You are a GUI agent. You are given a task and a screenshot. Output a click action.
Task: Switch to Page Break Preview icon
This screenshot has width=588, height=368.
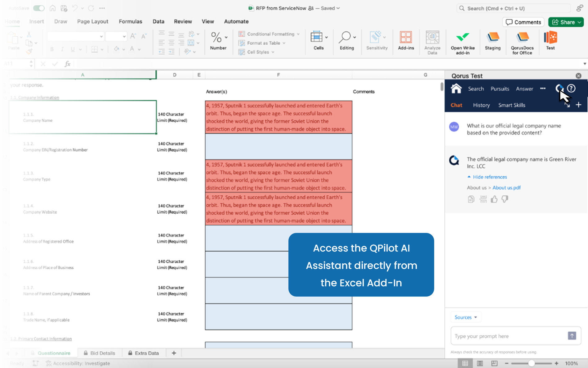pyautogui.click(x=494, y=363)
